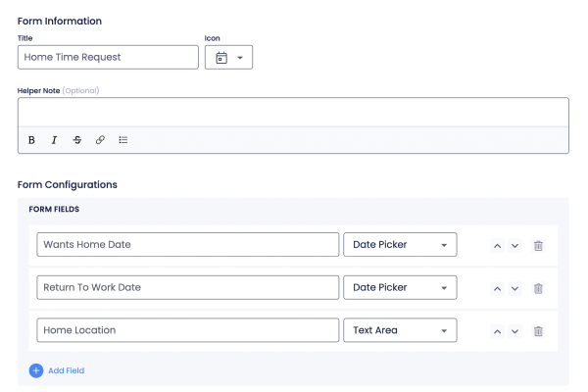Expand the Text Area type dropdown
This screenshot has height=392, width=588.
click(399, 331)
